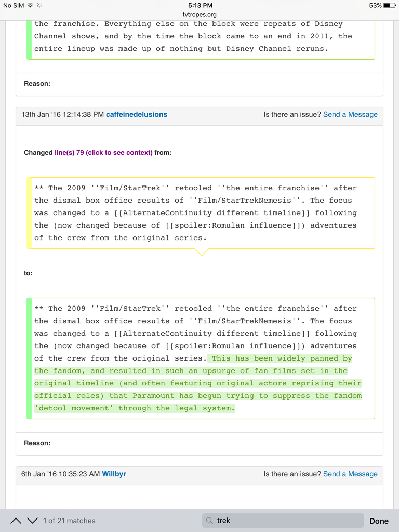The width and height of the screenshot is (399, 532).
Task: Open caffeinedelusions user profile
Action: [x=137, y=115]
